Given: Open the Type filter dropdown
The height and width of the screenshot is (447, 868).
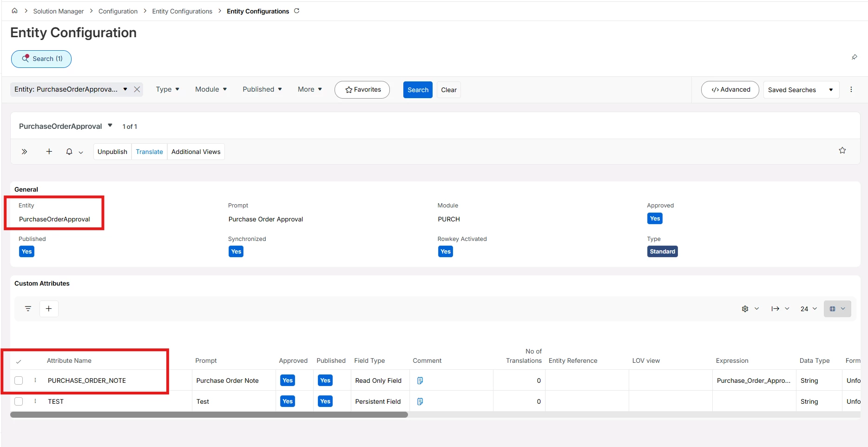Looking at the screenshot, I should coord(167,89).
